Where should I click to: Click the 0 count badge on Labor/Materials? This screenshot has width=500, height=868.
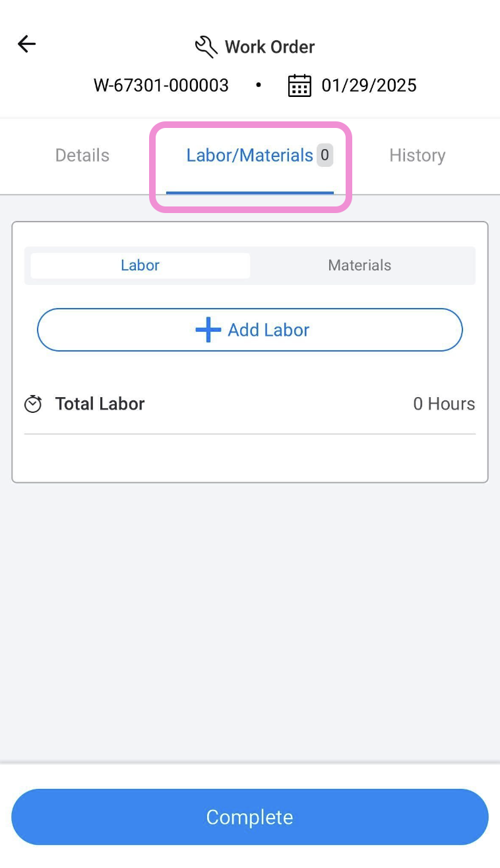coord(325,156)
